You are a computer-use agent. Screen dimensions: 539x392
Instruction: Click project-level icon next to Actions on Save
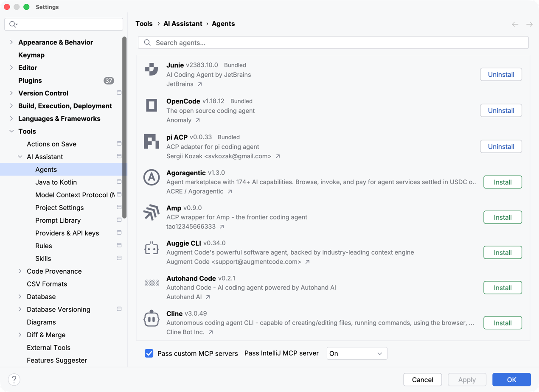tap(119, 143)
